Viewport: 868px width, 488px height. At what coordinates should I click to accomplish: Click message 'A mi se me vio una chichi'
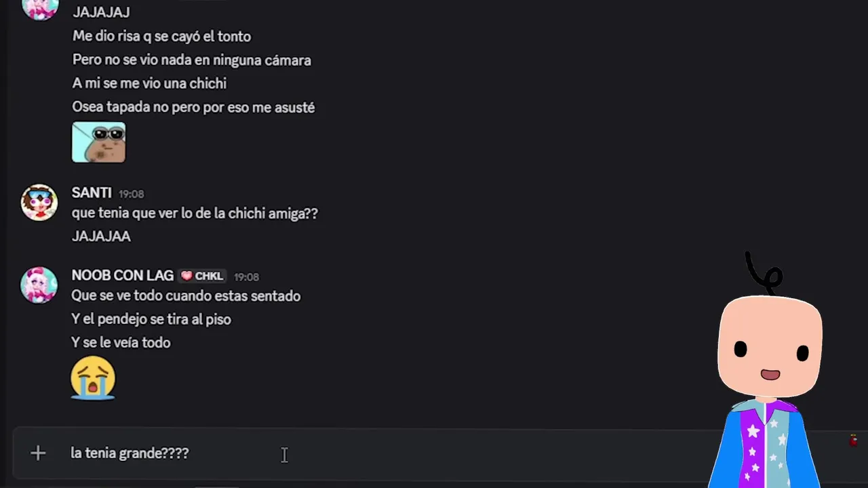click(149, 83)
